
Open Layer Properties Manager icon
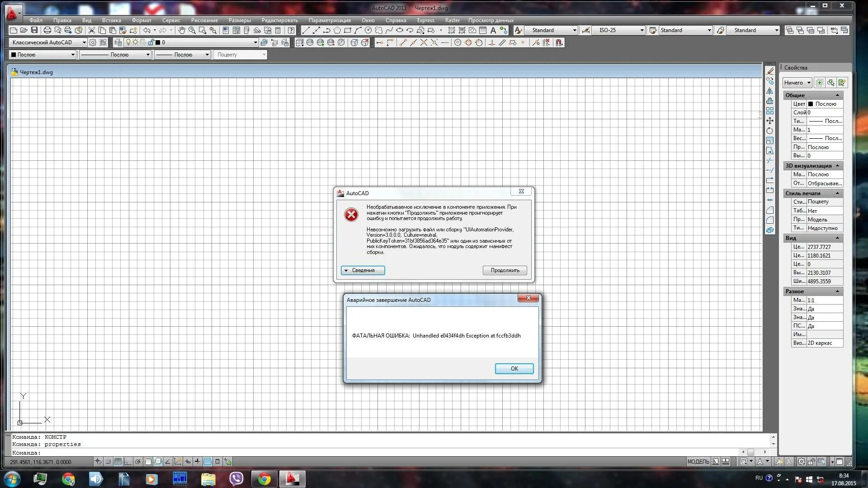(118, 42)
